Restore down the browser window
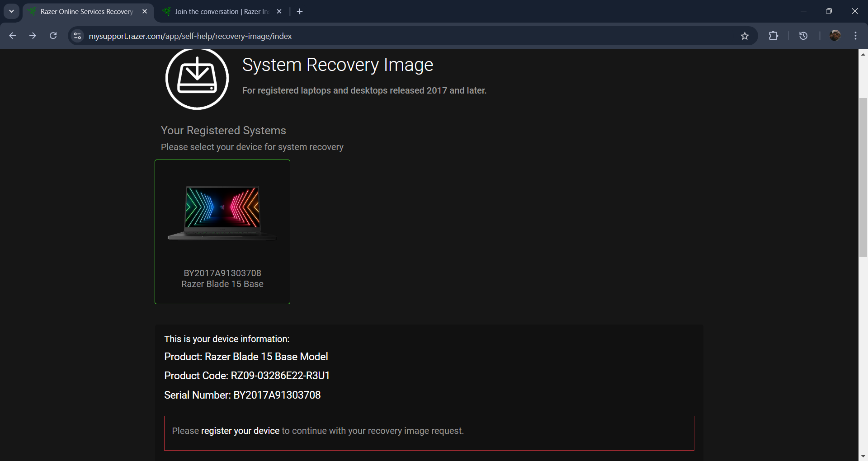868x461 pixels. click(829, 11)
